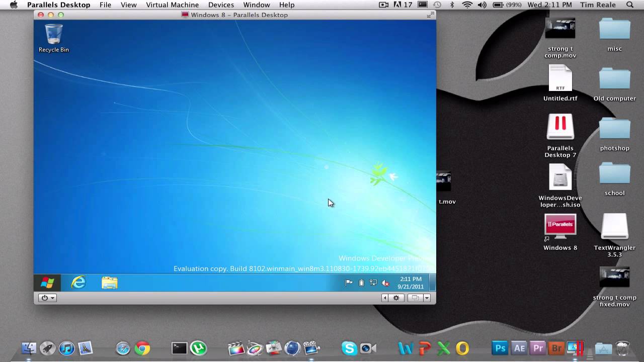Expand the Parallels view mode dropdown arrow
Viewport: 644px width, 362px height.
pyautogui.click(x=427, y=298)
